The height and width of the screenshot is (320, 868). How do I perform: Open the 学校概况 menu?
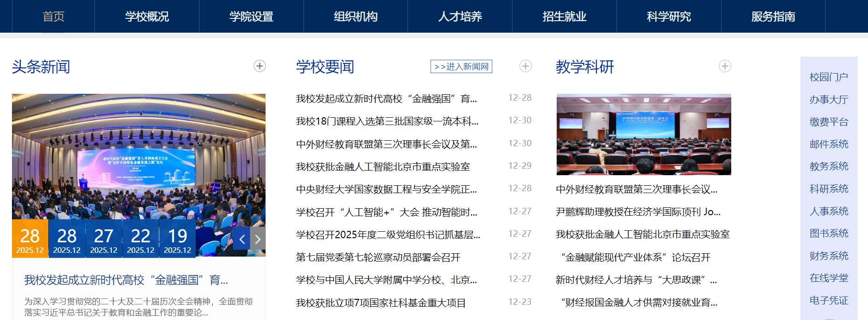point(147,17)
